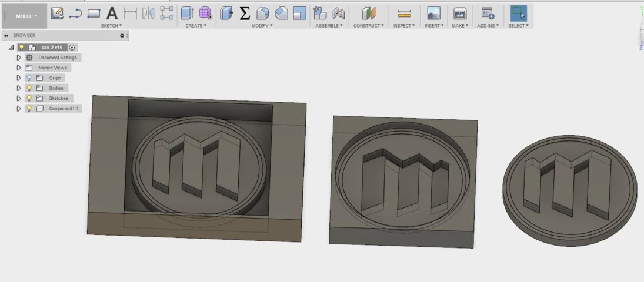Viewport: 644px width, 282px height.
Task: Select the Chamfer tool
Action: tap(281, 14)
